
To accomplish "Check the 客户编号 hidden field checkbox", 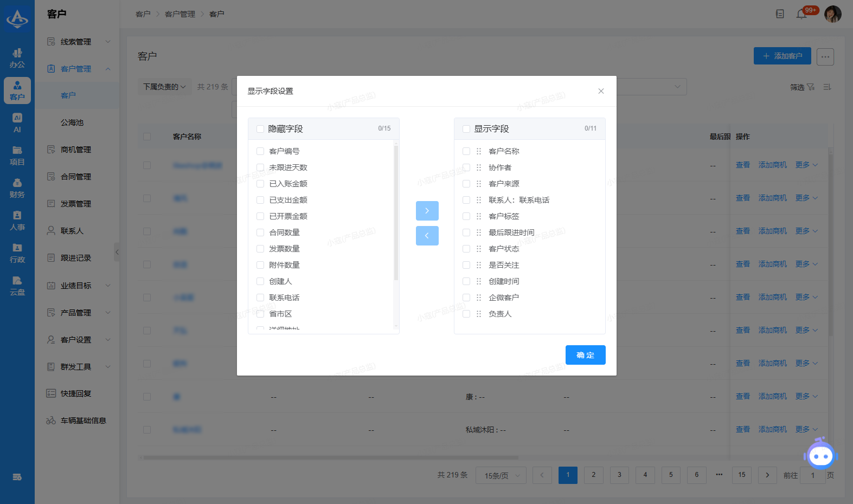I will pyautogui.click(x=260, y=151).
